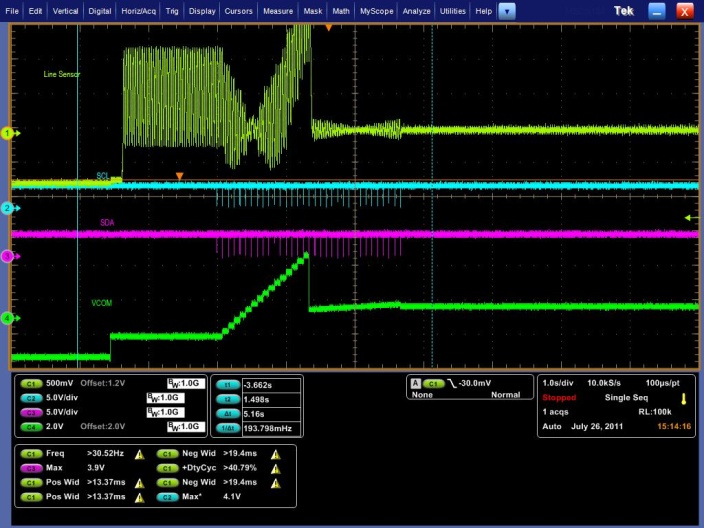Viewport: 704px width, 528px height.
Task: Click the 1.0s/div horizontal scale readout
Action: coord(559,383)
